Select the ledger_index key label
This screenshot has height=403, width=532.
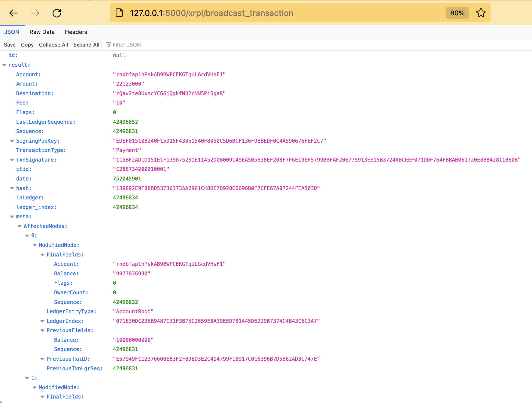tap(36, 207)
